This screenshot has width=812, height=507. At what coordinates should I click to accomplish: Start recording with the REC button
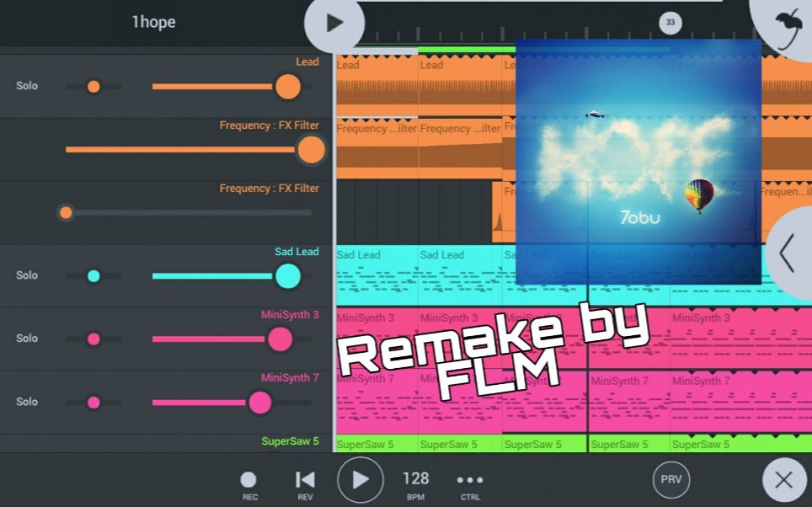pyautogui.click(x=248, y=485)
